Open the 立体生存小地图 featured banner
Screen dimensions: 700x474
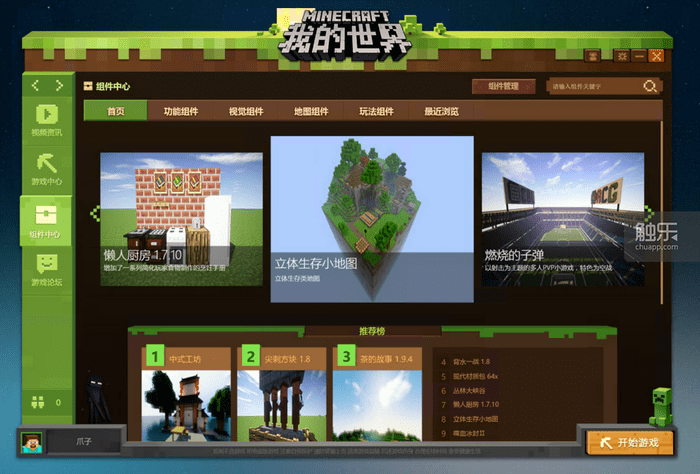coord(372,219)
